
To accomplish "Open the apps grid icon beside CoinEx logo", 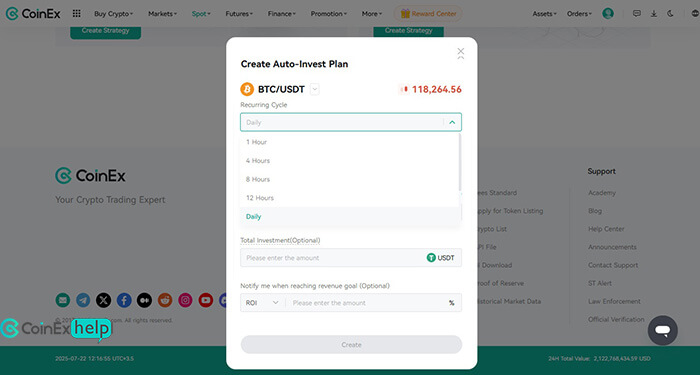I will [76, 14].
